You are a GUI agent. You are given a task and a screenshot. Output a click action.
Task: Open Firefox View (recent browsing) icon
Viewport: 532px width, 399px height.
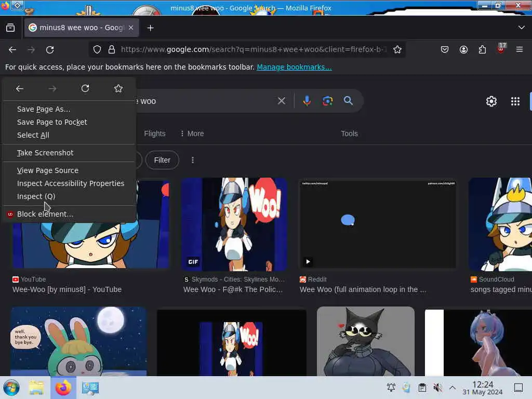pos(10,28)
